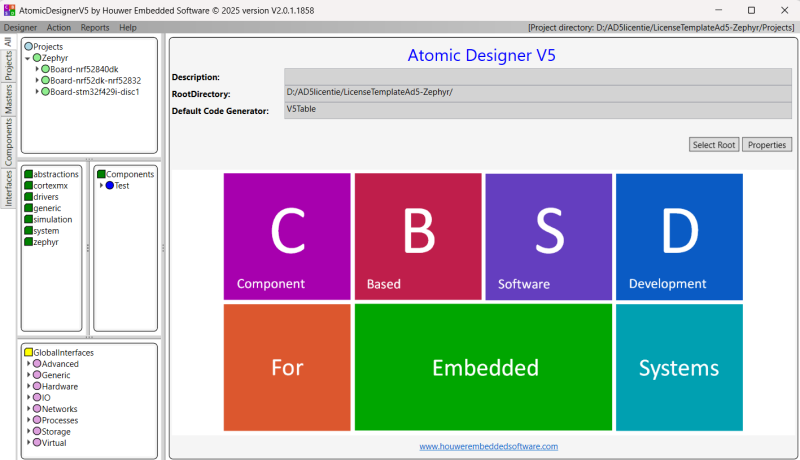Click the drivers green square icon
Viewport: 800px width, 460px height.
coord(29,196)
